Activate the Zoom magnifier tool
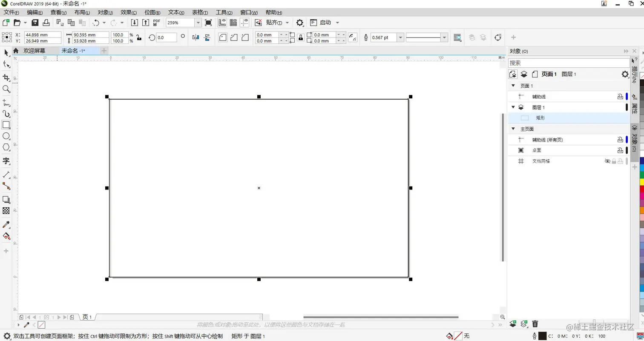The width and height of the screenshot is (644, 341). [x=6, y=89]
